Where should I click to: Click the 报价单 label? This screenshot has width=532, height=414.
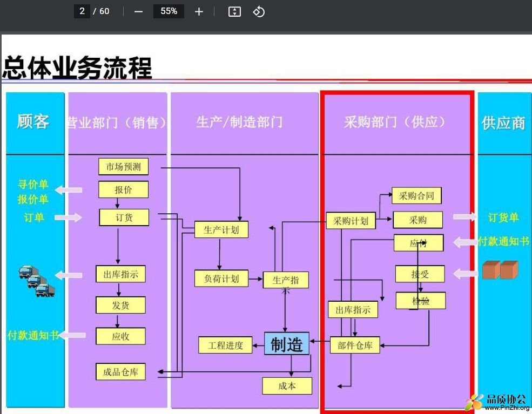click(x=33, y=199)
